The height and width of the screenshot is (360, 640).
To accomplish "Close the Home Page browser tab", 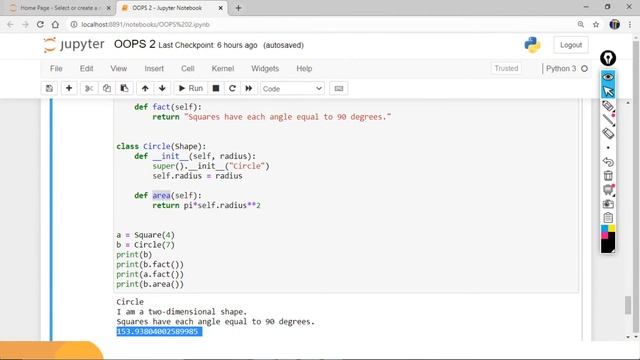I will click(x=109, y=8).
